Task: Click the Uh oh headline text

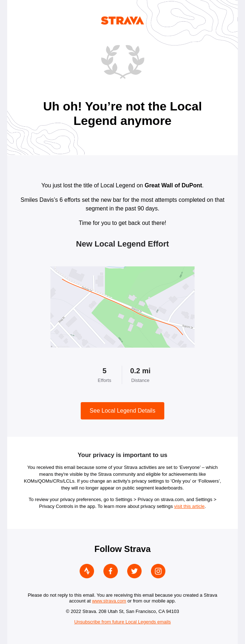Action: pyautogui.click(x=122, y=113)
